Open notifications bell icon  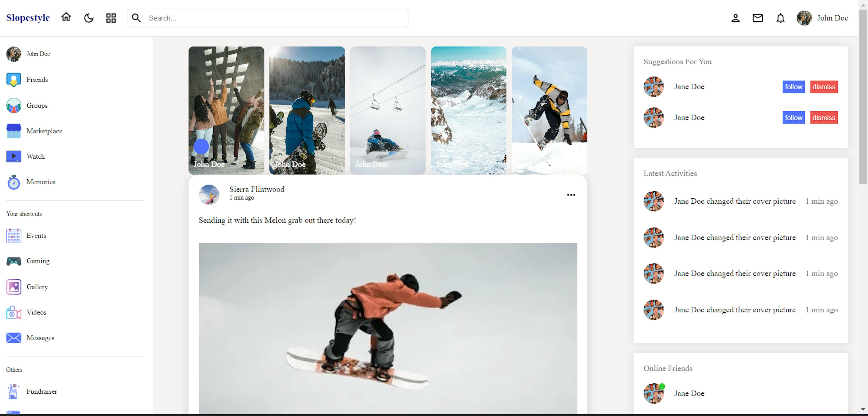[780, 18]
